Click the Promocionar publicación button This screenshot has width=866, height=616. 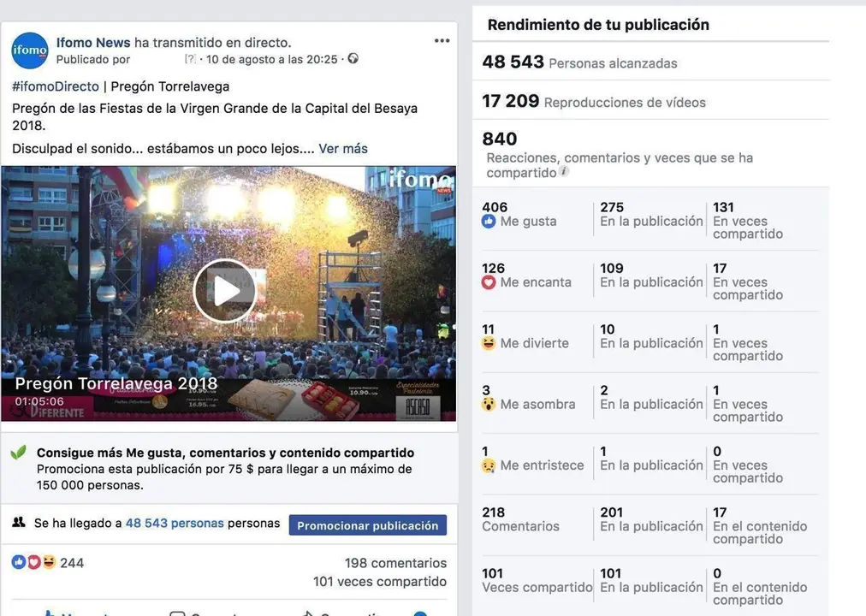click(x=368, y=525)
